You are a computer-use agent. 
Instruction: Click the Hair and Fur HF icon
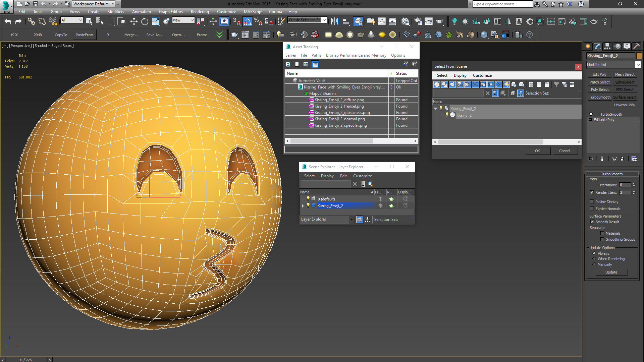[x=460, y=35]
